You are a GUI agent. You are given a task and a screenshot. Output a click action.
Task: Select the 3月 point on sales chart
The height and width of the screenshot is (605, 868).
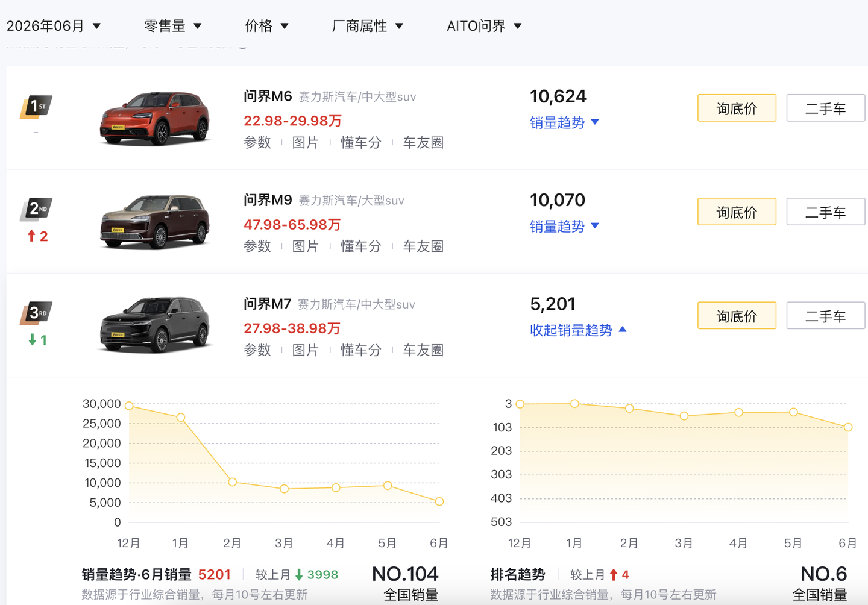click(x=285, y=489)
